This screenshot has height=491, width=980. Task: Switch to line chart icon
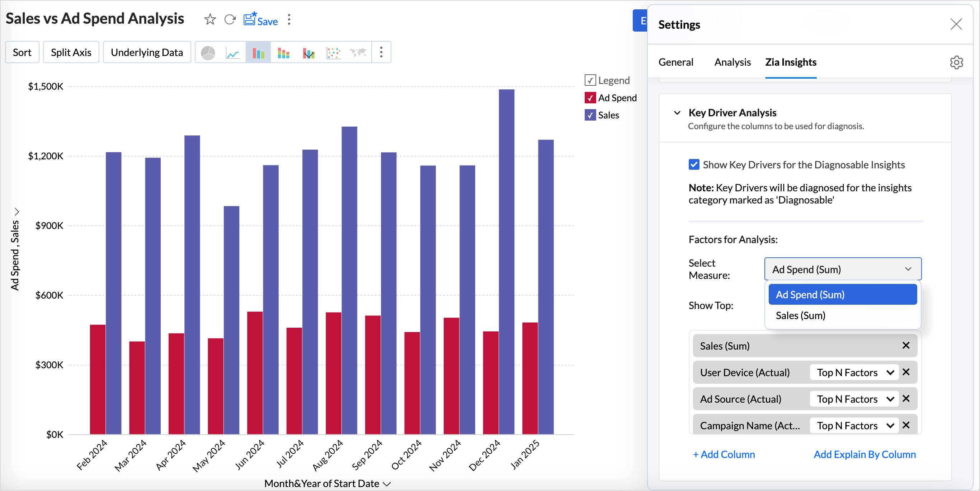[233, 52]
